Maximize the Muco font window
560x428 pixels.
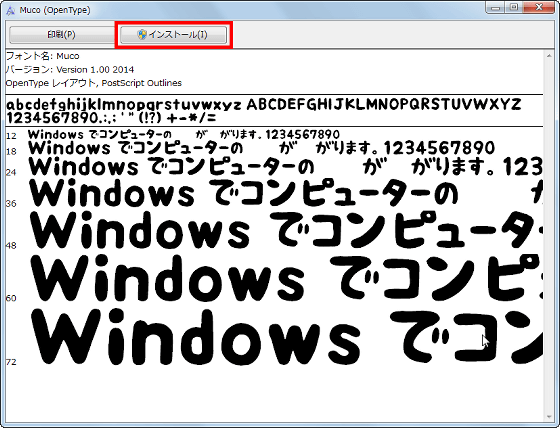514,7
